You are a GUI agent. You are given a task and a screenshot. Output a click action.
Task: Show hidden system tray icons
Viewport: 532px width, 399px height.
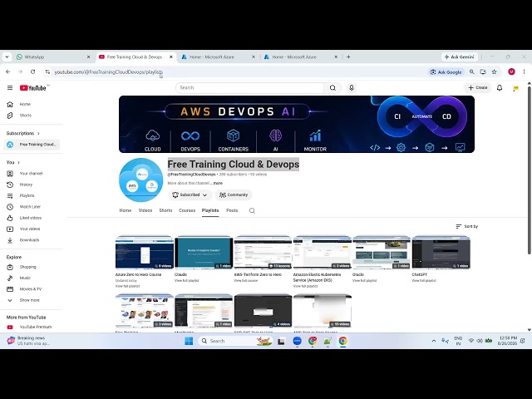coord(434,341)
